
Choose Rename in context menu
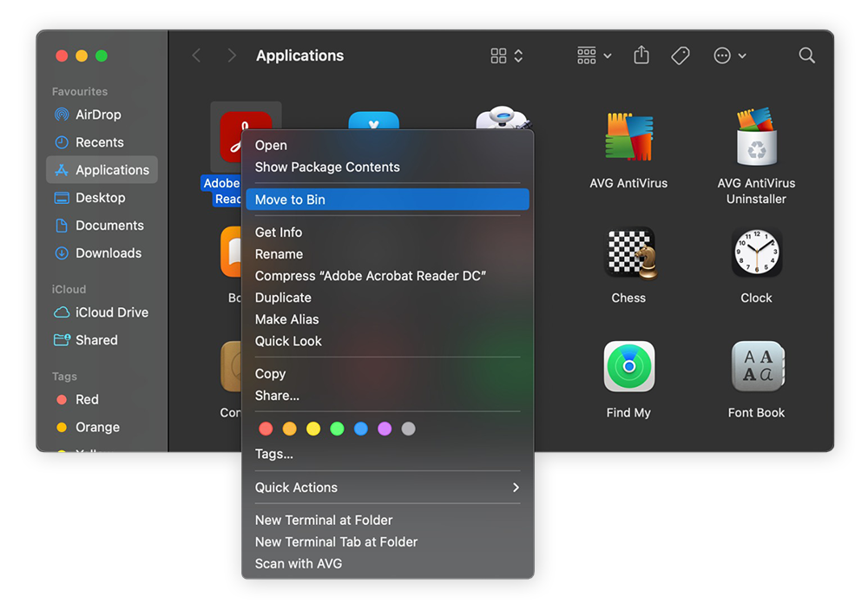387,253
